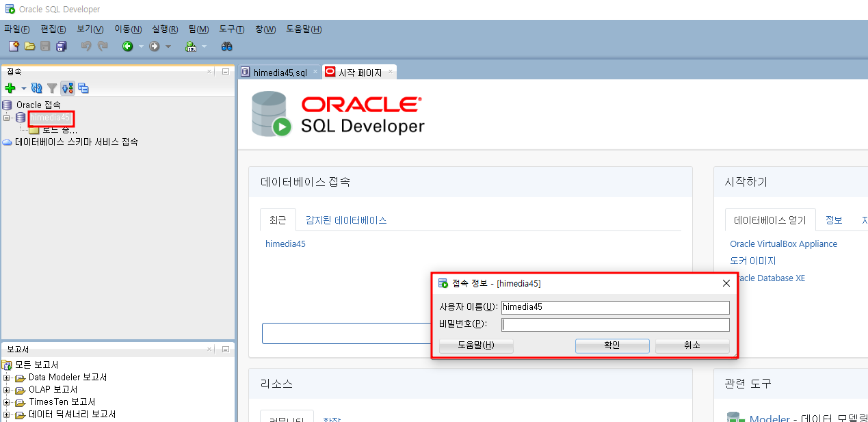Open the Forward button history dropdown arrow
Viewport: 868px width, 422px height.
click(168, 47)
